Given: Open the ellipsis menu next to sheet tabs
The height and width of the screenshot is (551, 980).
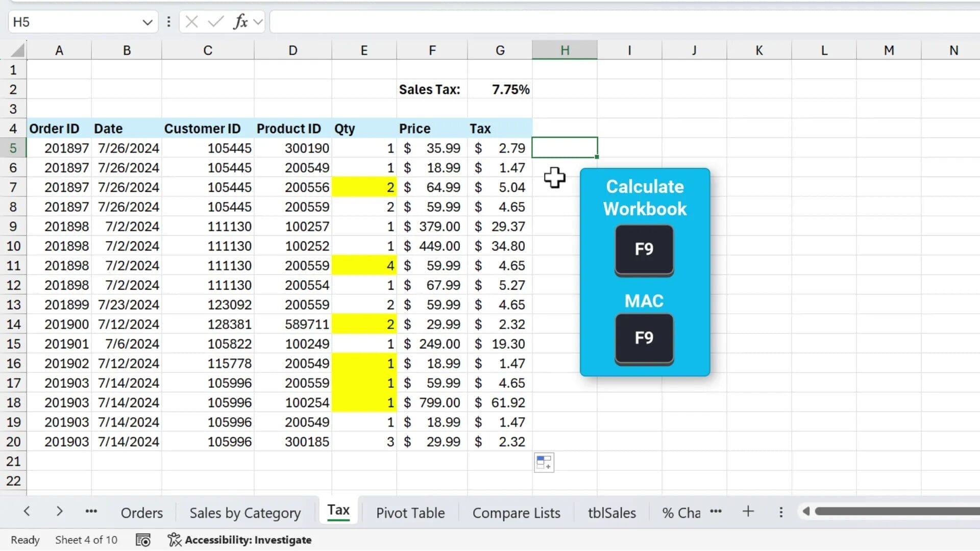Looking at the screenshot, I should pos(91,512).
